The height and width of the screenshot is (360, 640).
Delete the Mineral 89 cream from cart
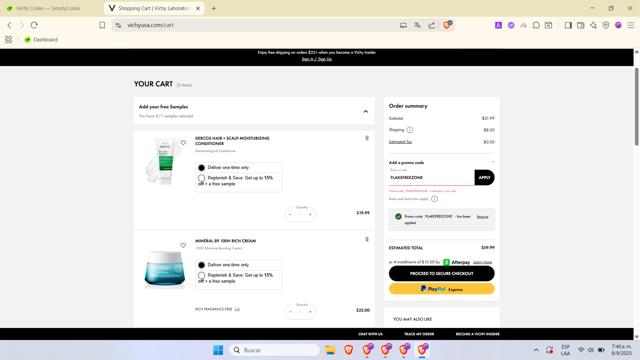click(x=367, y=239)
